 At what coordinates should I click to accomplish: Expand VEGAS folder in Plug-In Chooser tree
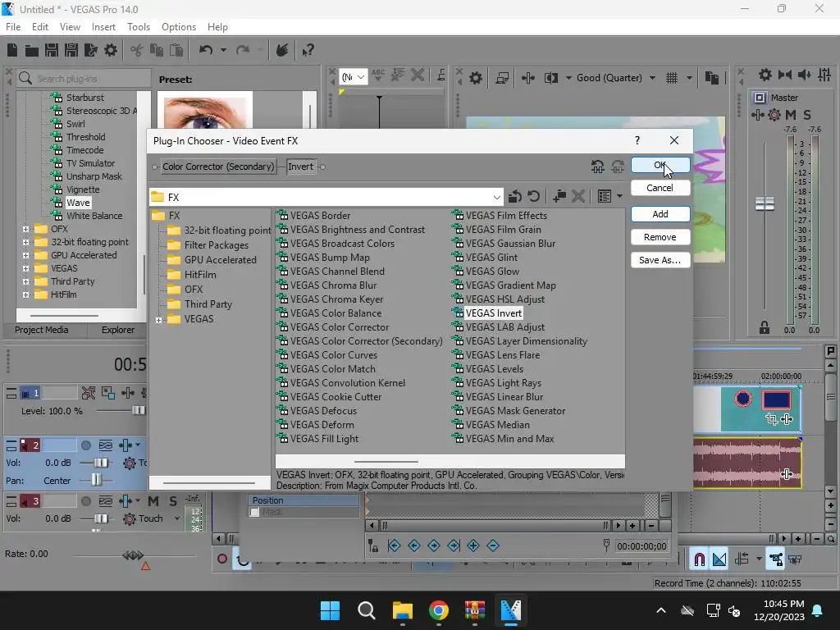point(158,320)
